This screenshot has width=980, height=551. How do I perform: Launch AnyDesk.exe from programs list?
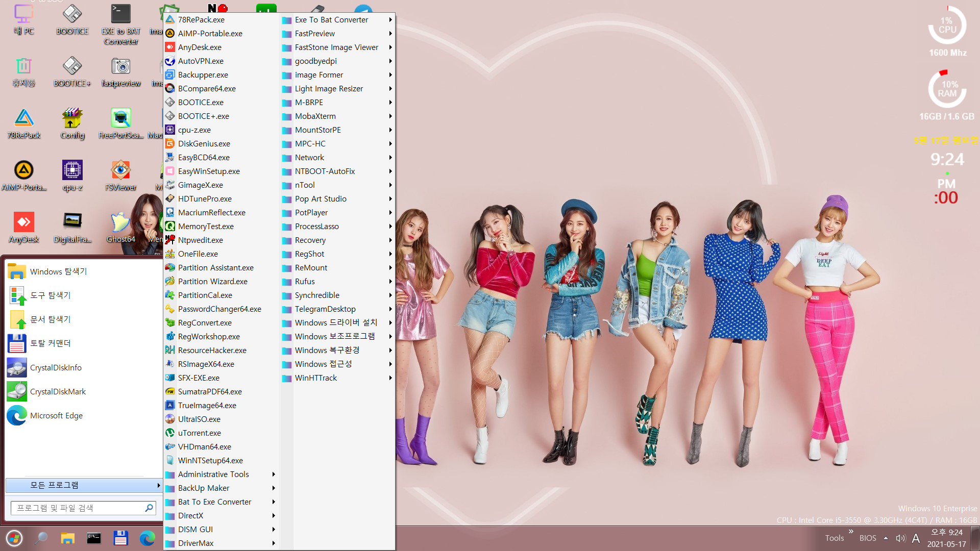222,47
